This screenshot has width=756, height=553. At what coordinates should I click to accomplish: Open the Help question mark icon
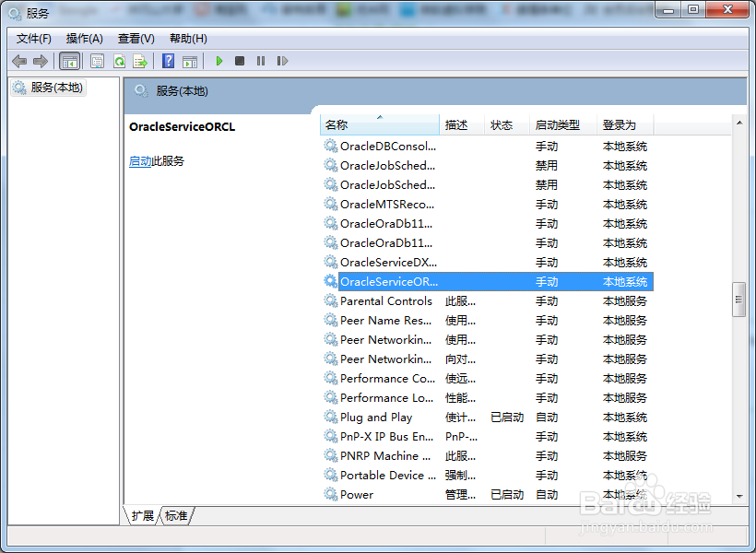pyautogui.click(x=169, y=61)
